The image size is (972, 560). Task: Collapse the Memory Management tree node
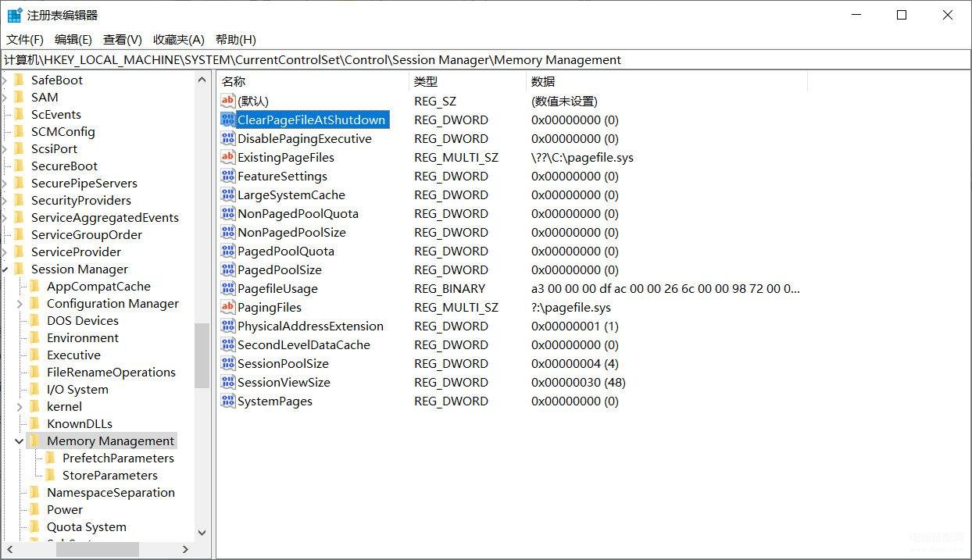click(20, 441)
